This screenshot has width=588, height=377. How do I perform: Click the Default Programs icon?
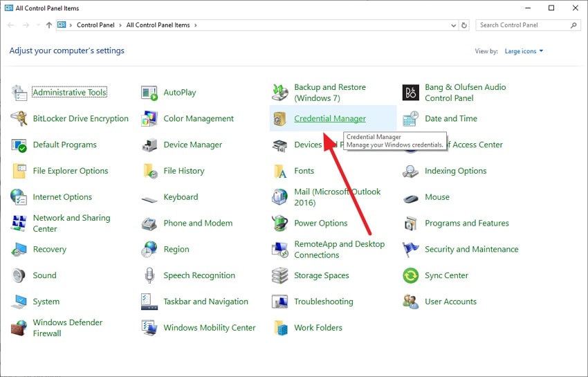[19, 145]
